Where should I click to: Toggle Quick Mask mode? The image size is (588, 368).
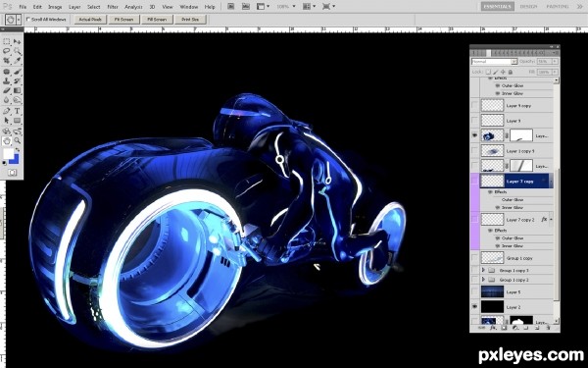coord(12,173)
